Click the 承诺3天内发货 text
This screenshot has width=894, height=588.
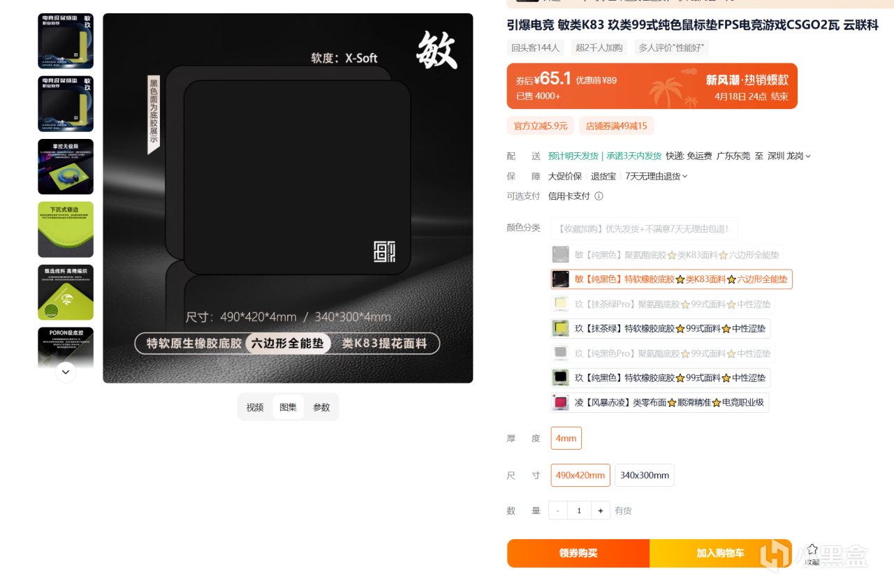[633, 156]
